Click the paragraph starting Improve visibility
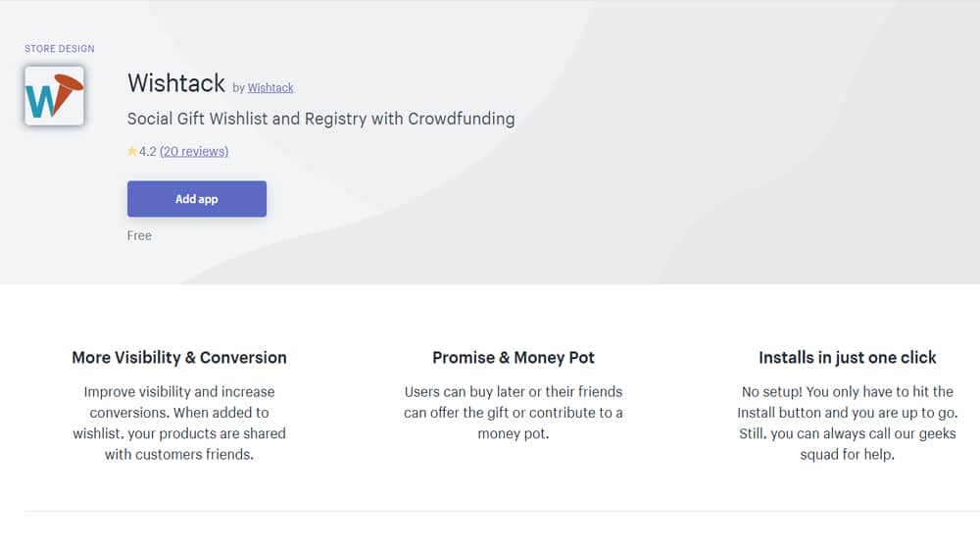The height and width of the screenshot is (549, 980). (x=179, y=423)
